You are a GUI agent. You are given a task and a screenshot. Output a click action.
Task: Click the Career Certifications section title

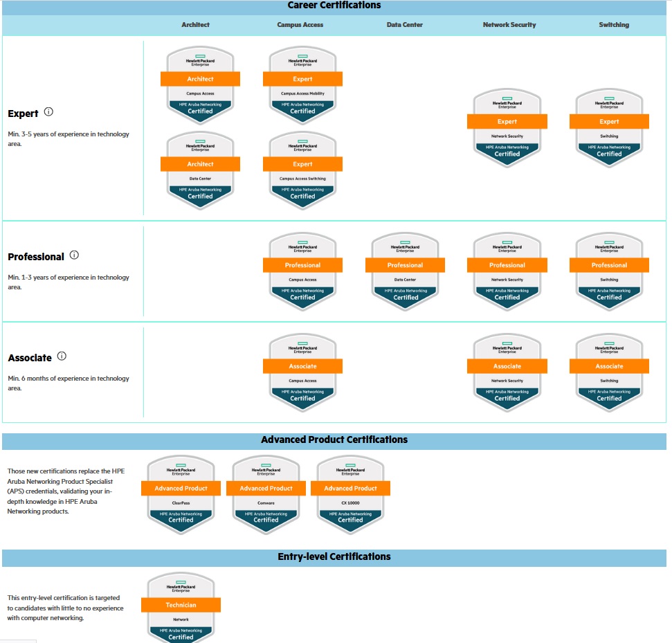click(x=334, y=5)
